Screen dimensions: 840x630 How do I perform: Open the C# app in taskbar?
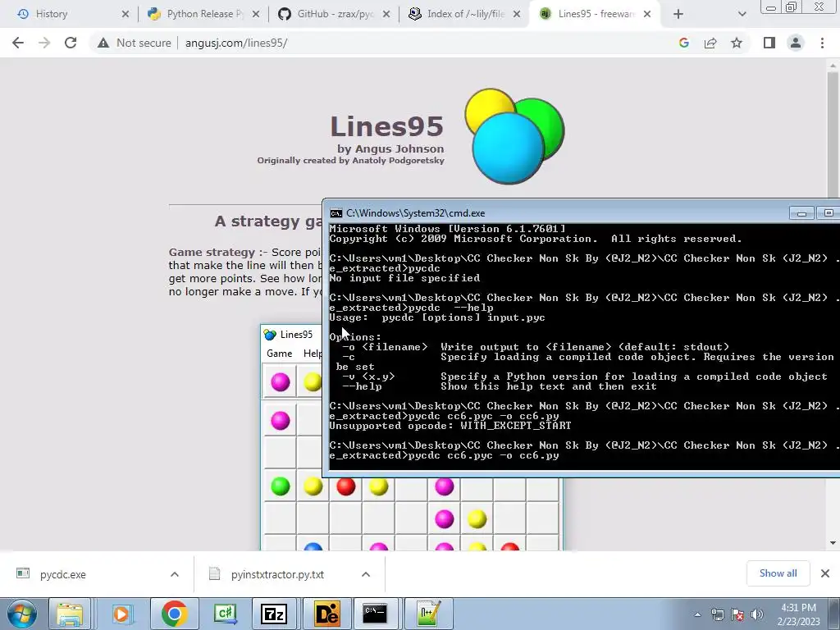pos(225,614)
